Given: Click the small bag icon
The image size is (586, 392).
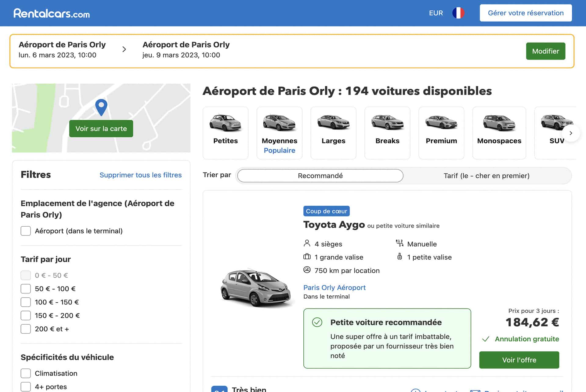Looking at the screenshot, I should [x=400, y=257].
